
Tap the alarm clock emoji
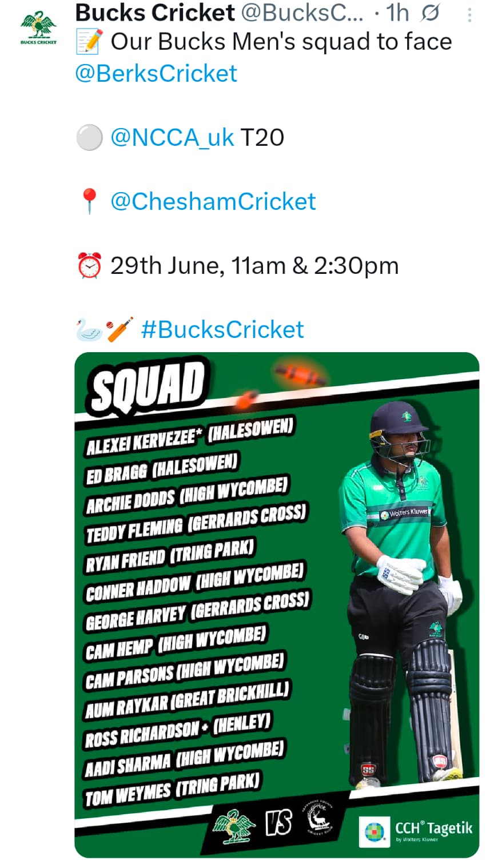(x=89, y=266)
